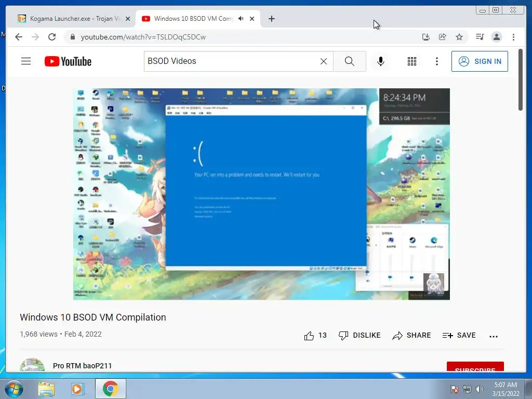
Task: Click the taskbar clock 5:07 AM
Action: pos(506,389)
